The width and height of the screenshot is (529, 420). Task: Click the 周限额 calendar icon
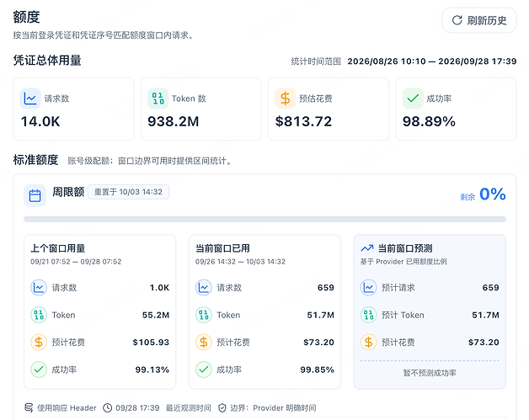[x=35, y=195]
